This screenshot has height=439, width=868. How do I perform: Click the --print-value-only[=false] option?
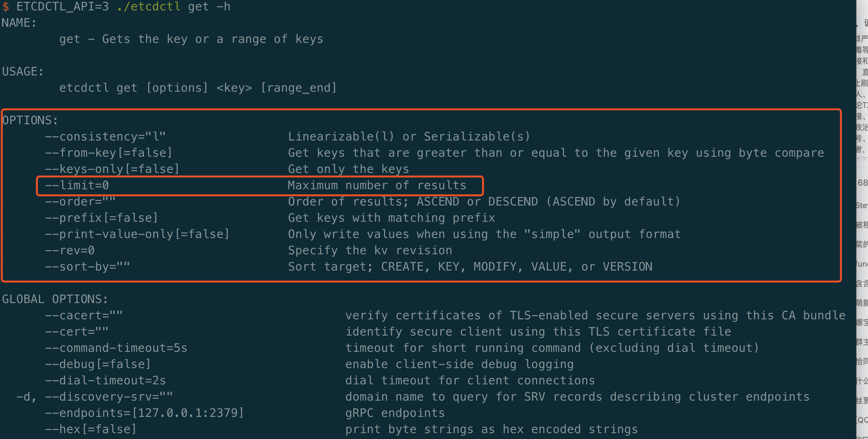(137, 234)
